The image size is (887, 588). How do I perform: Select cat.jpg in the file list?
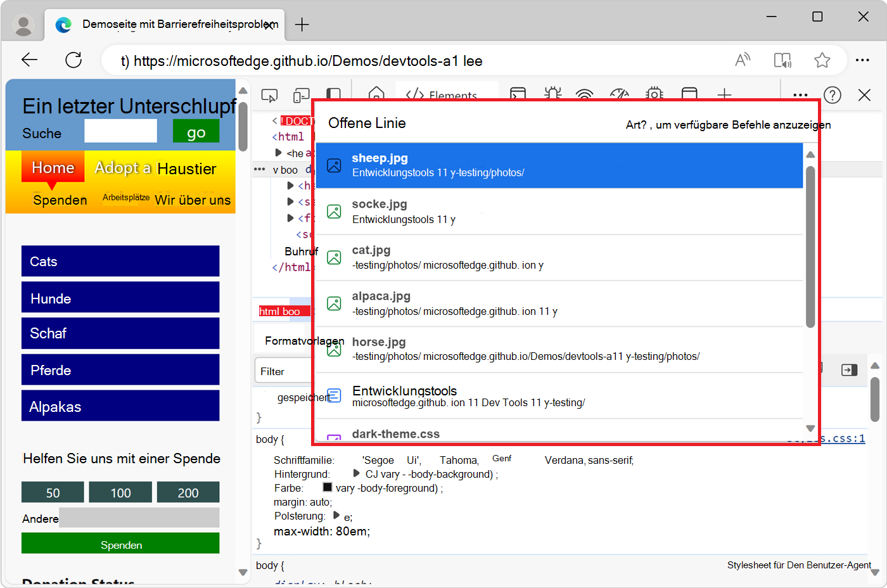point(559,257)
